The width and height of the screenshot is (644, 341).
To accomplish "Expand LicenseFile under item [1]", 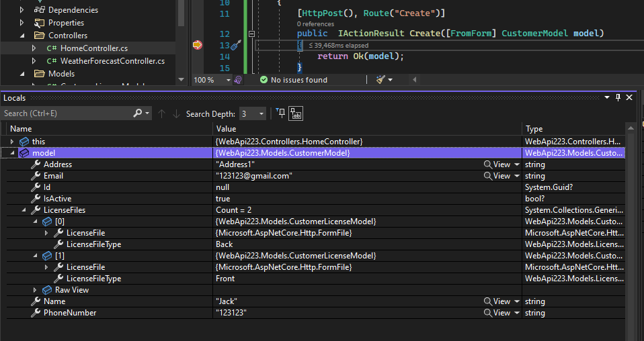I will [46, 267].
